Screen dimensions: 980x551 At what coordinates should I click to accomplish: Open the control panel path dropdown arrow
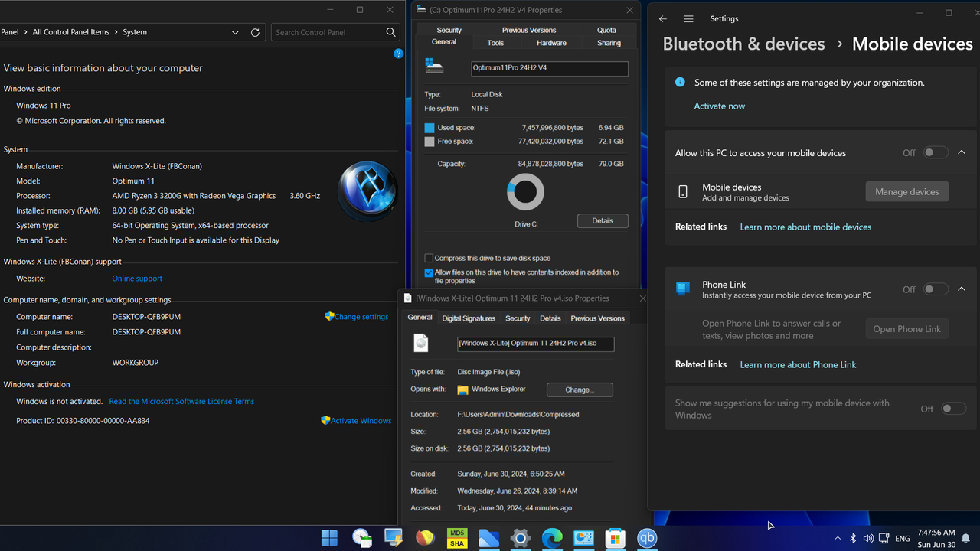235,32
